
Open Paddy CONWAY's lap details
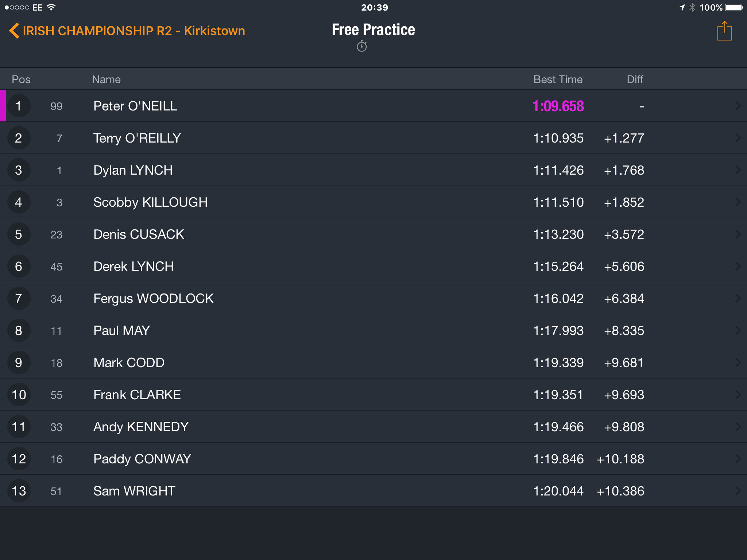pyautogui.click(x=373, y=459)
